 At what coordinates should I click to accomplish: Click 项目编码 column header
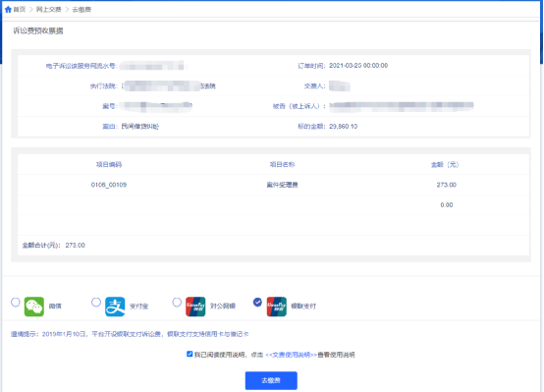pyautogui.click(x=109, y=164)
